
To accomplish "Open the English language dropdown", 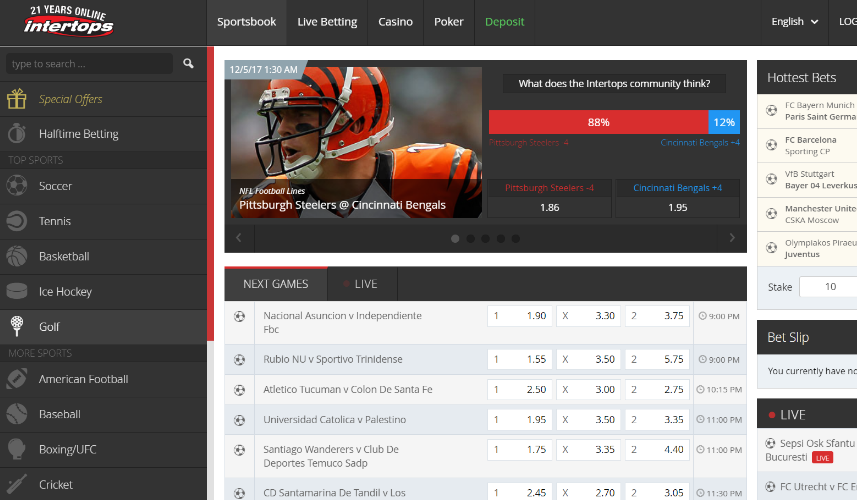I will [794, 22].
